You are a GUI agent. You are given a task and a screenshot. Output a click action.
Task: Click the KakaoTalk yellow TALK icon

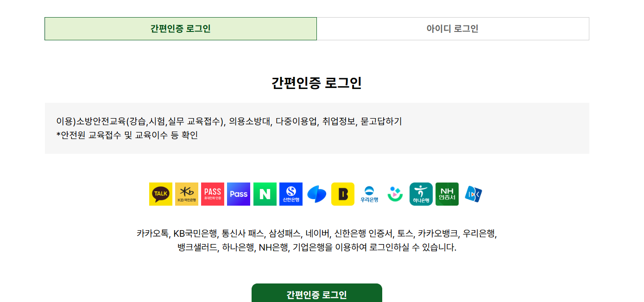pyautogui.click(x=161, y=194)
